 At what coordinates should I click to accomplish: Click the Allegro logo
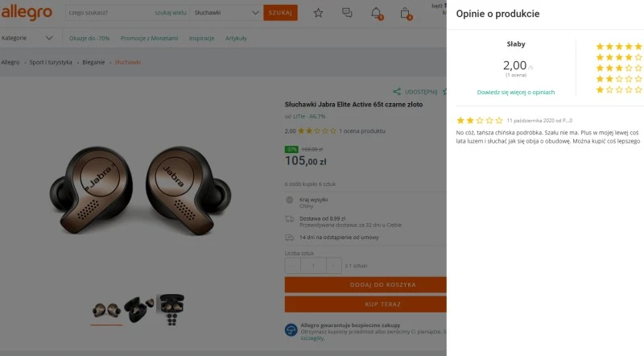[x=27, y=13]
